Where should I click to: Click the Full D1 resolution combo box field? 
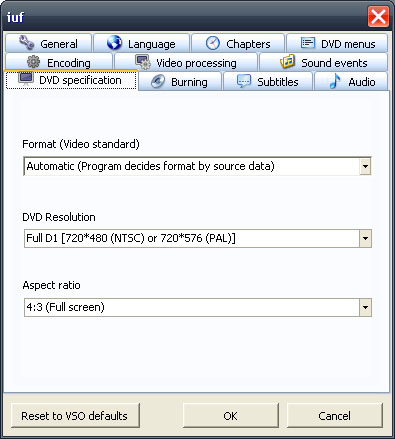click(x=197, y=238)
